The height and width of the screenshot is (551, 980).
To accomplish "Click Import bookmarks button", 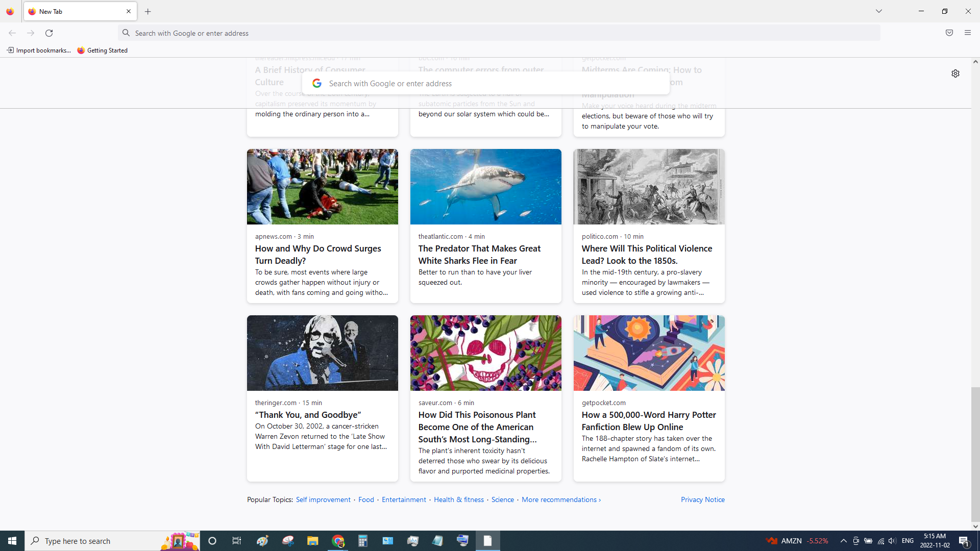I will click(38, 50).
